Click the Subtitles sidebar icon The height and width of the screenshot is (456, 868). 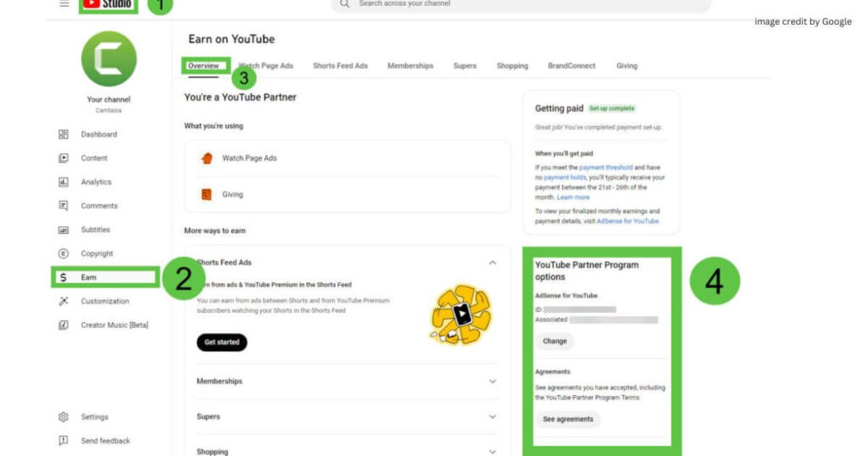tap(64, 230)
